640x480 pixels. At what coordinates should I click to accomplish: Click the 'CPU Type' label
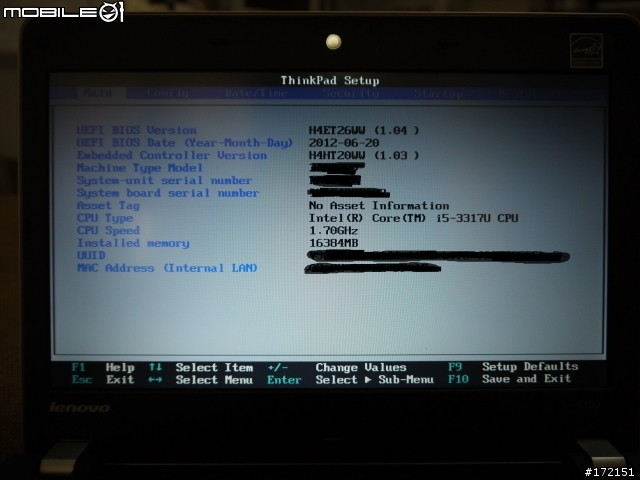pos(105,218)
